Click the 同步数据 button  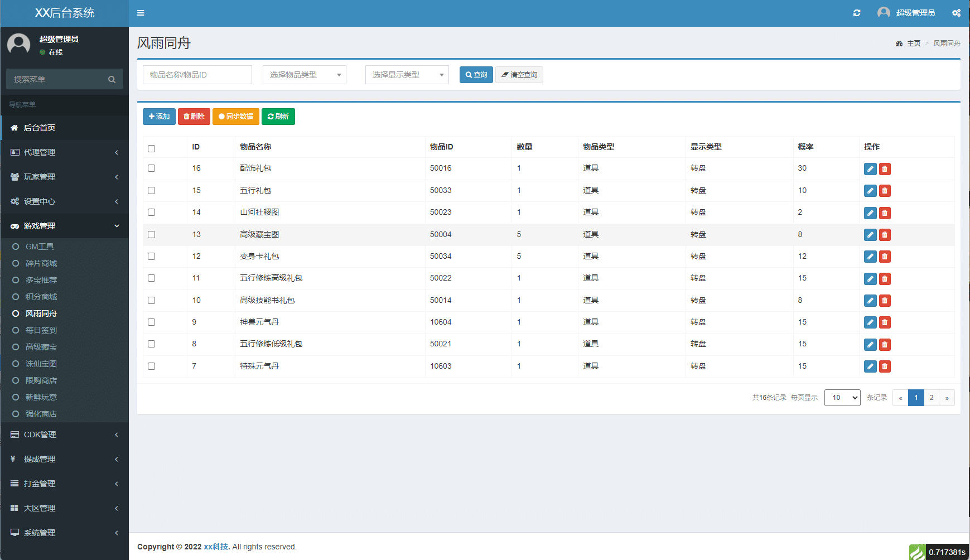click(x=235, y=117)
